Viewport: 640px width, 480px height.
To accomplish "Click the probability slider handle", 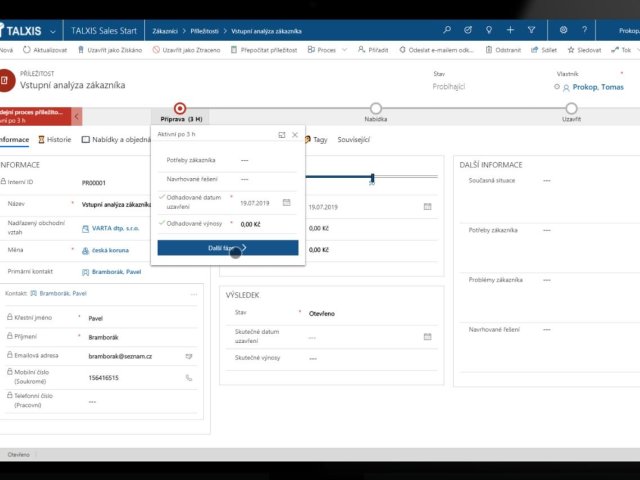I will pos(372,178).
